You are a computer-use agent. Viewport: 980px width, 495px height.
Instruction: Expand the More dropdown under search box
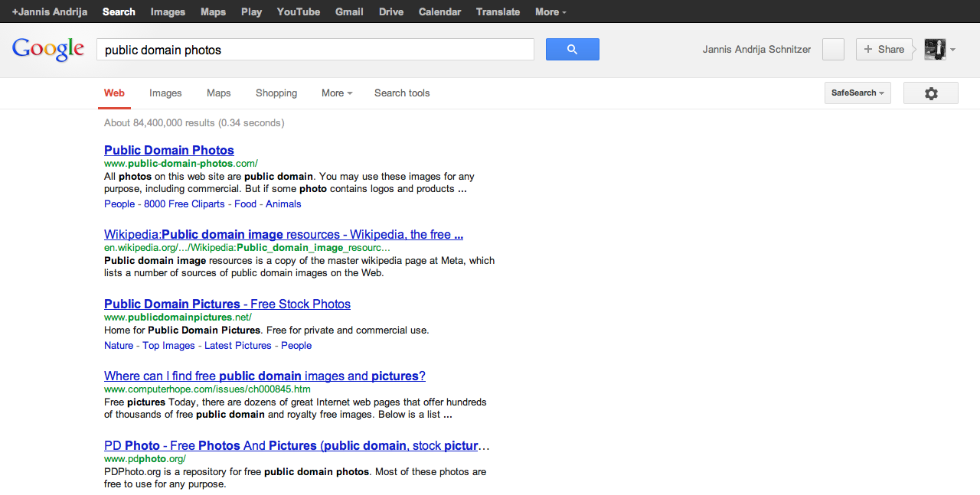click(337, 93)
